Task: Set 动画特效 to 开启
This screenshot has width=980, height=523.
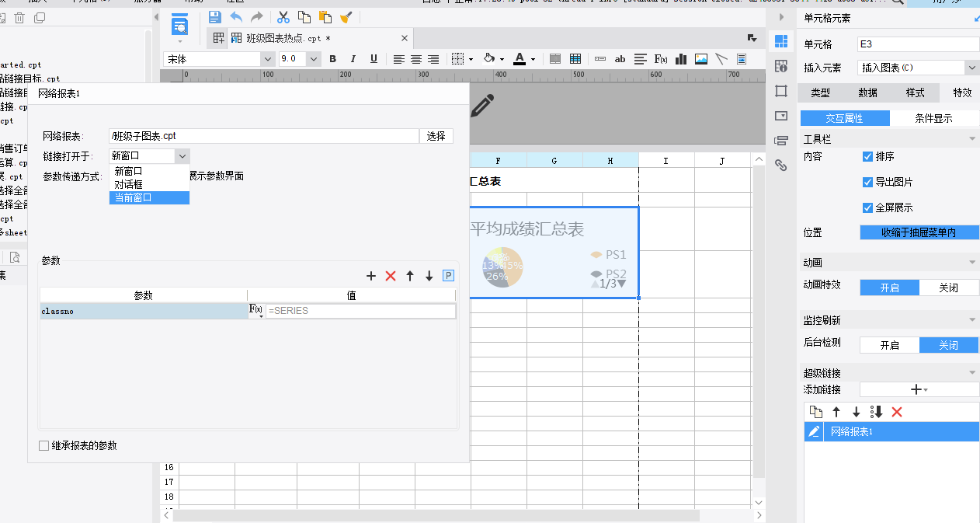Action: (x=889, y=288)
